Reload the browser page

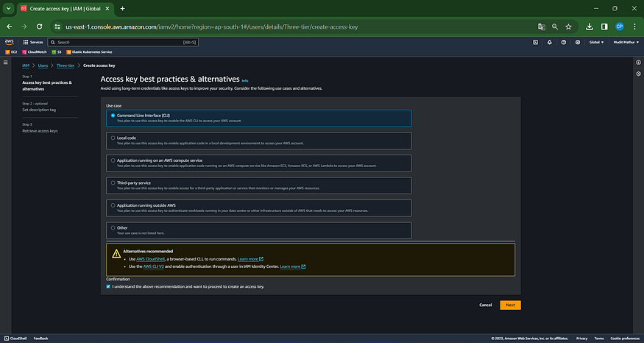click(x=40, y=26)
